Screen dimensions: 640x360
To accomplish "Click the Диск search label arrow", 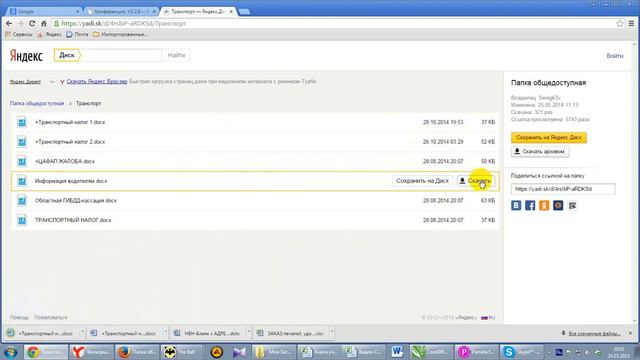I will tap(67, 55).
